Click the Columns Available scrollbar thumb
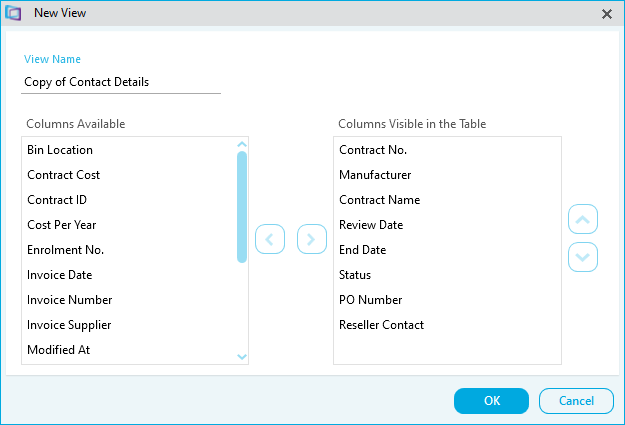Image resolution: width=625 pixels, height=425 pixels. (x=242, y=207)
